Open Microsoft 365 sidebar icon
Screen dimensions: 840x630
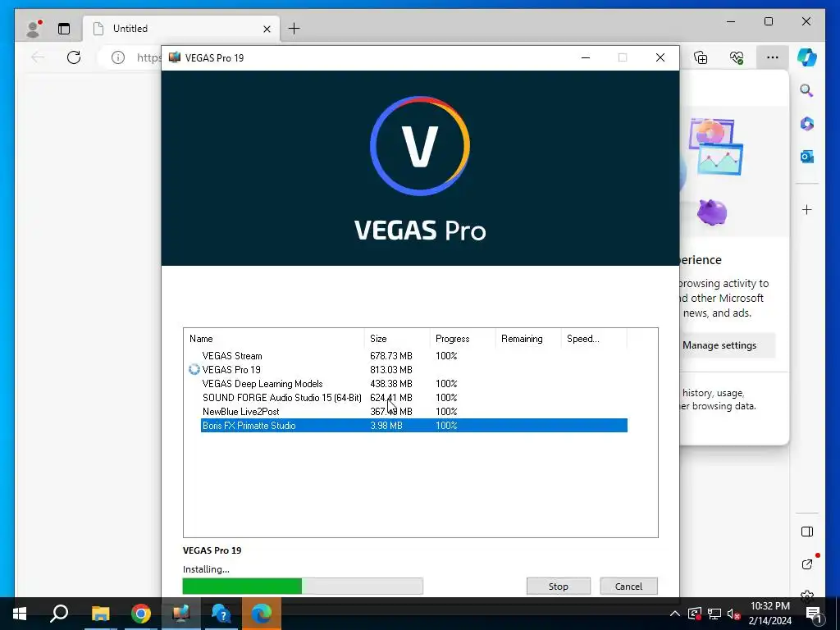click(x=807, y=124)
